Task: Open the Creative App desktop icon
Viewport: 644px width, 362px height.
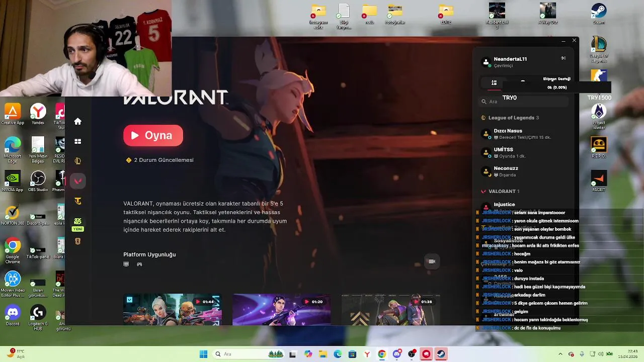Action: (x=13, y=114)
